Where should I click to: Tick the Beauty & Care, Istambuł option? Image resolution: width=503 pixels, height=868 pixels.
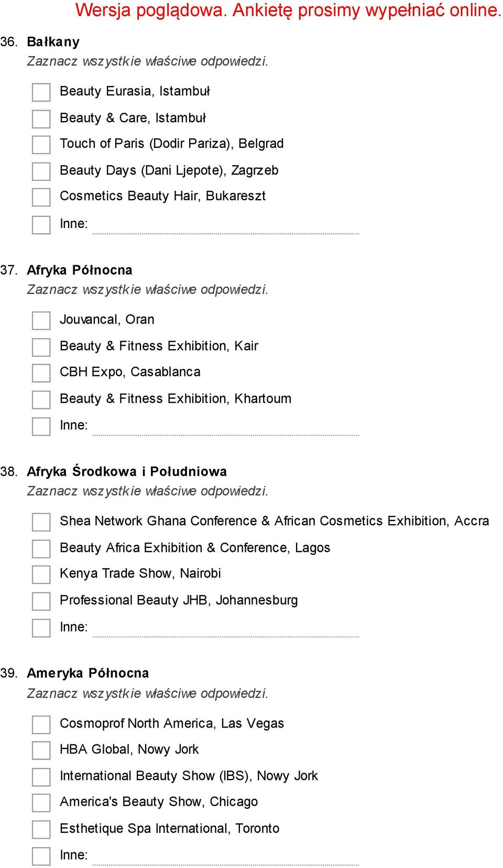point(41,119)
